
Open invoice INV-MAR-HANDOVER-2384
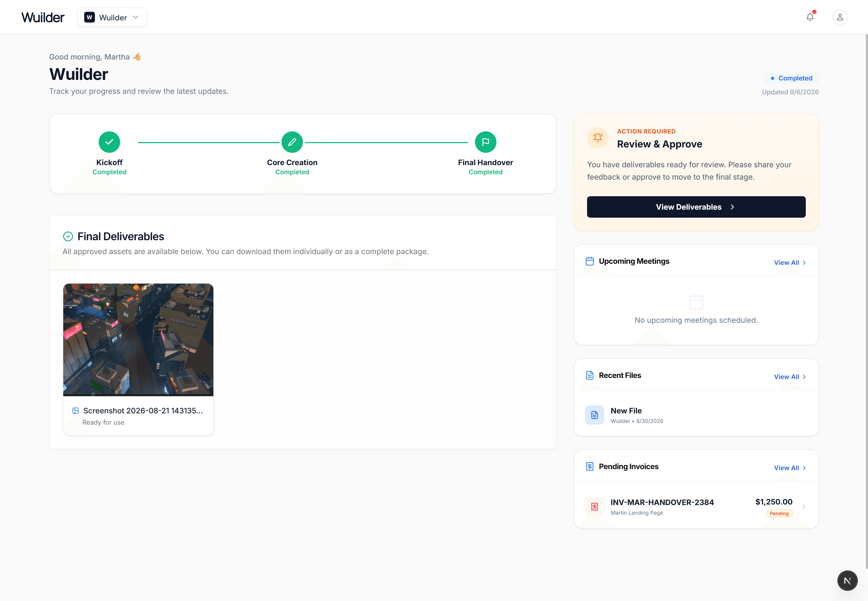pos(696,506)
